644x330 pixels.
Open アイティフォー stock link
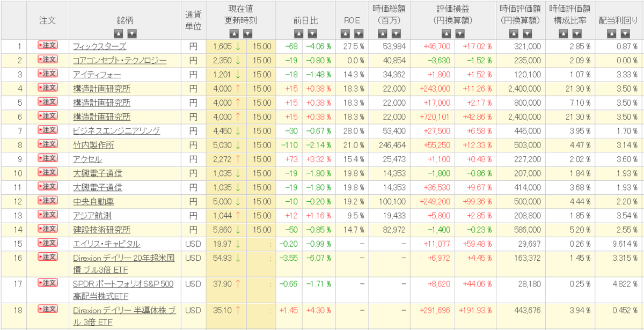(x=97, y=75)
